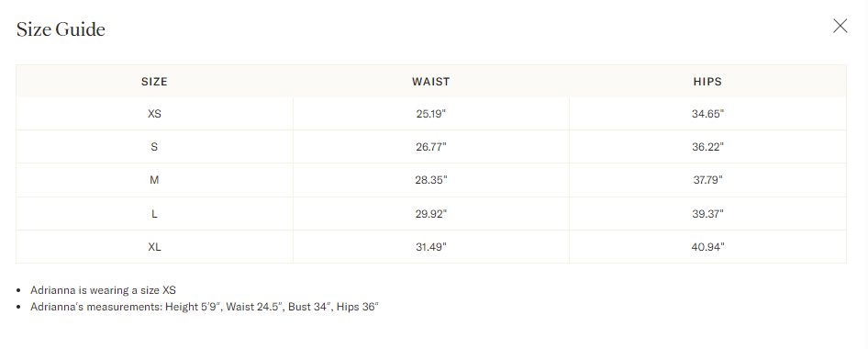
Task: Click the 34.65" hips value
Action: coord(707,114)
